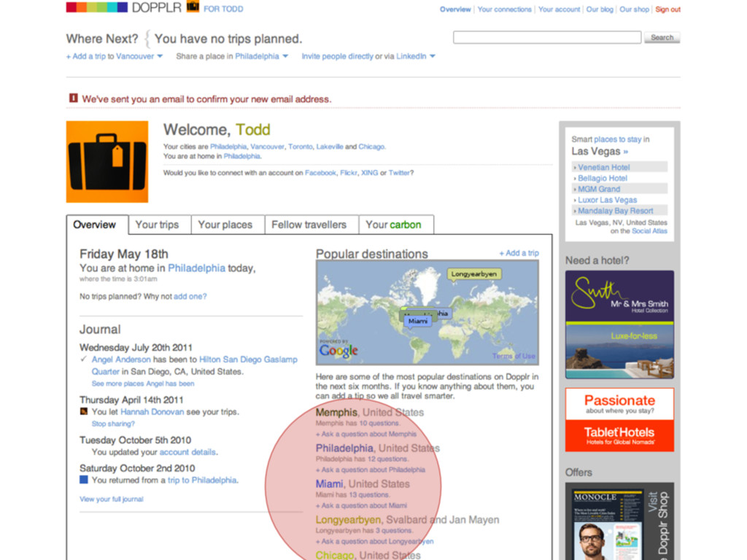
Task: Open Our shop in top navigation
Action: click(x=634, y=9)
